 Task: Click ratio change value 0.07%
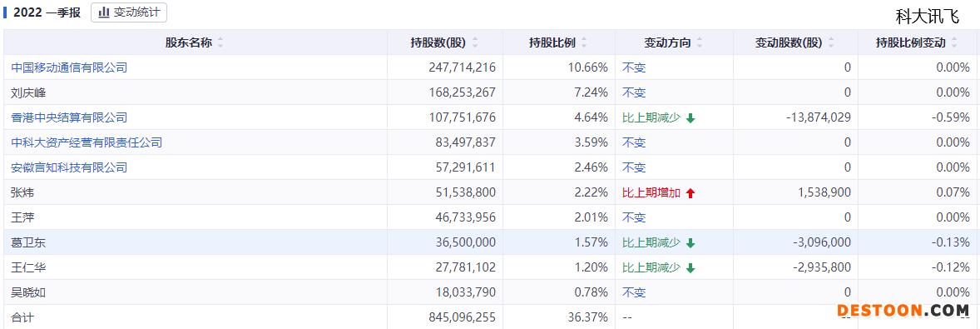[953, 192]
